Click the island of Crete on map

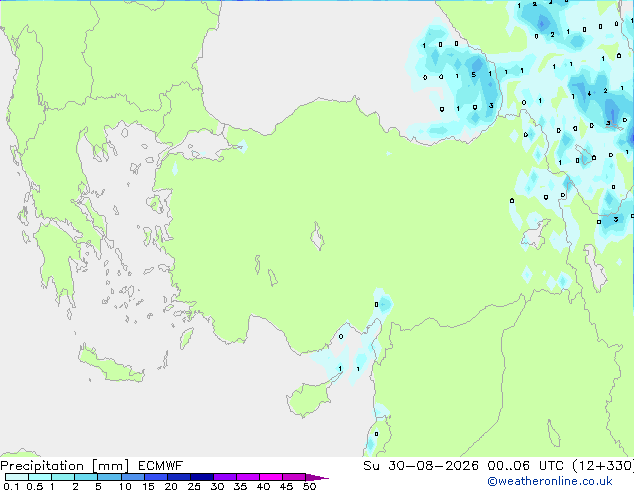pos(111,366)
